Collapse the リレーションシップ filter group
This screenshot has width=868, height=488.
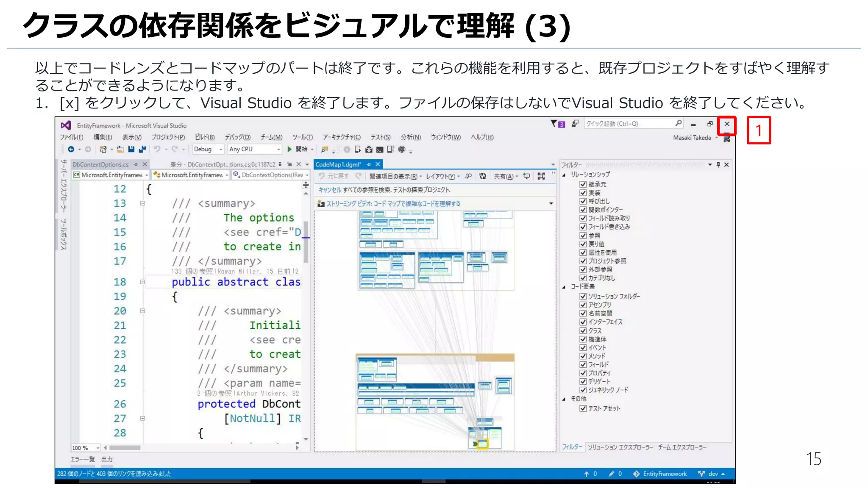(x=564, y=175)
